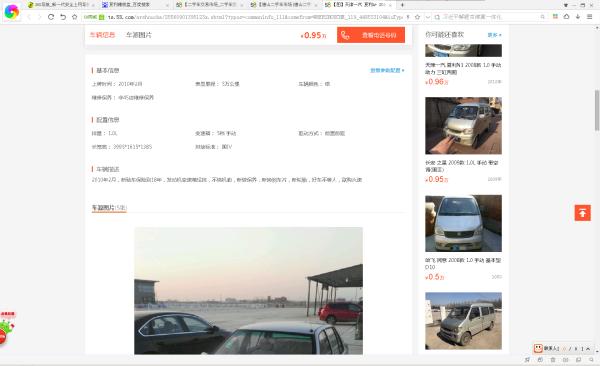
Task: Click the status bar rocket icon
Action: 527,360
